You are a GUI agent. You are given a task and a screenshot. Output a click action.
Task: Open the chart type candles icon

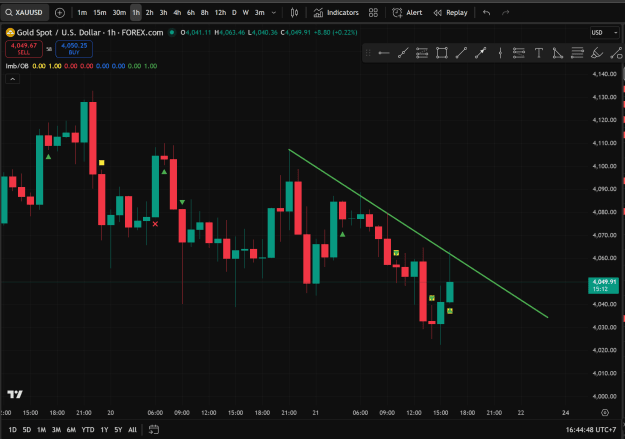click(x=294, y=13)
